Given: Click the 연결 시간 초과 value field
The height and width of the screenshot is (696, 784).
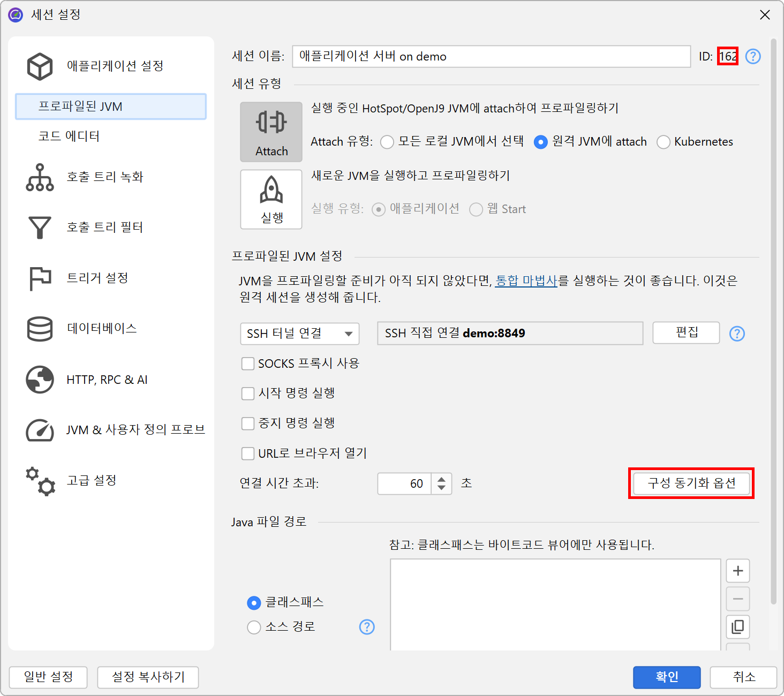Looking at the screenshot, I should [x=404, y=484].
